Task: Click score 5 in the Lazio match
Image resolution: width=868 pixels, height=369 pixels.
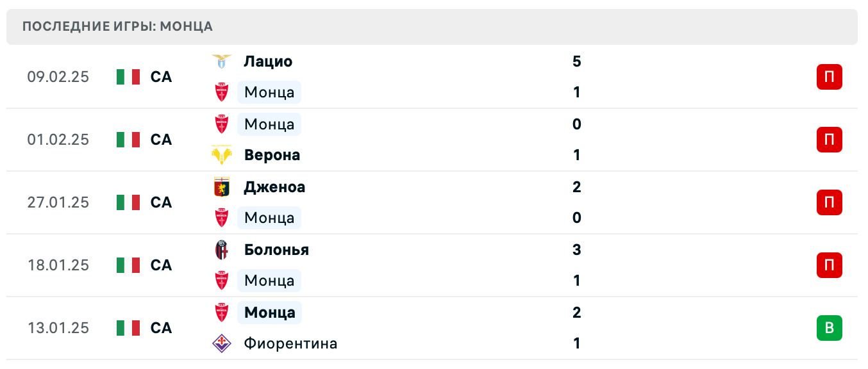Action: [576, 61]
